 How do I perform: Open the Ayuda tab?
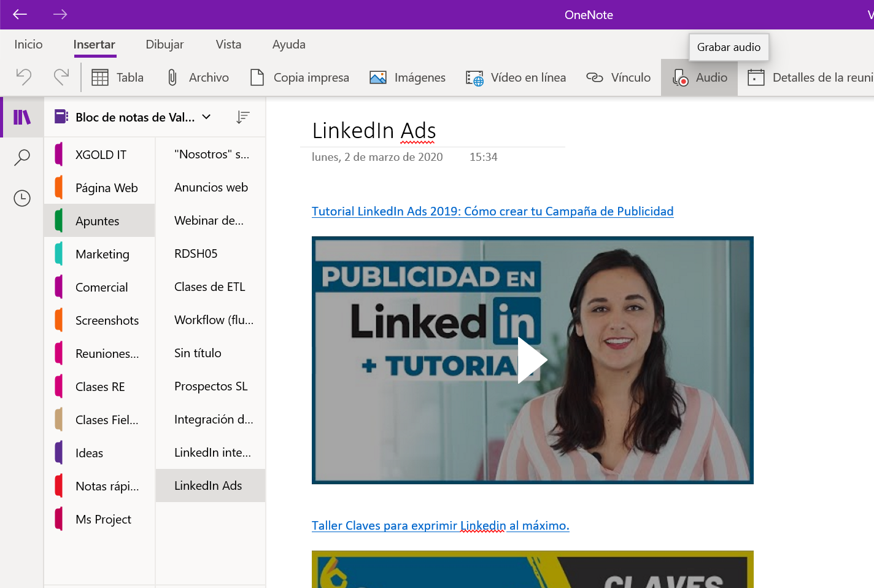(x=288, y=44)
